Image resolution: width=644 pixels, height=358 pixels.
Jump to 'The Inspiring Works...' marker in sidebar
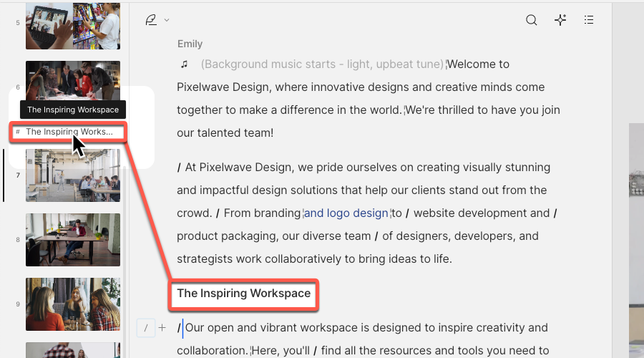(x=68, y=132)
